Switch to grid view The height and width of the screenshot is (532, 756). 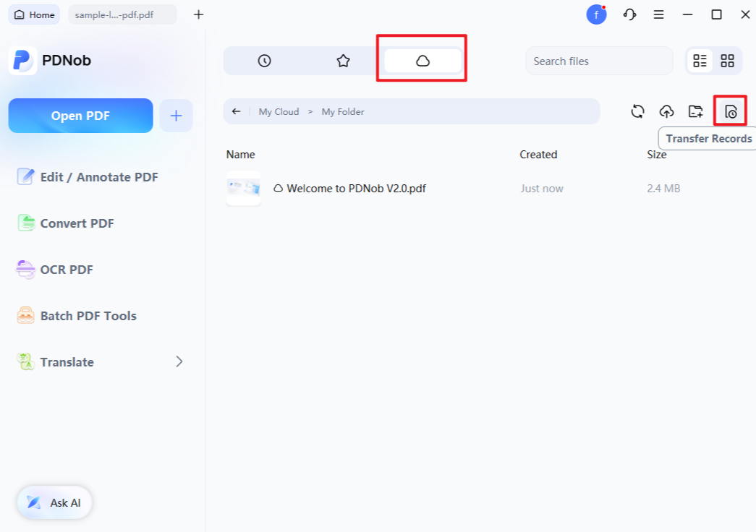coord(727,61)
